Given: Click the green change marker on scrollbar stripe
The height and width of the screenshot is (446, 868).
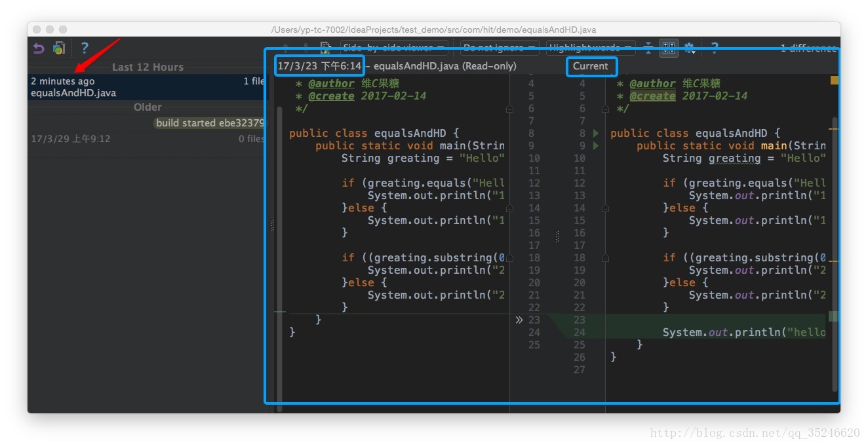Looking at the screenshot, I should pyautogui.click(x=833, y=317).
